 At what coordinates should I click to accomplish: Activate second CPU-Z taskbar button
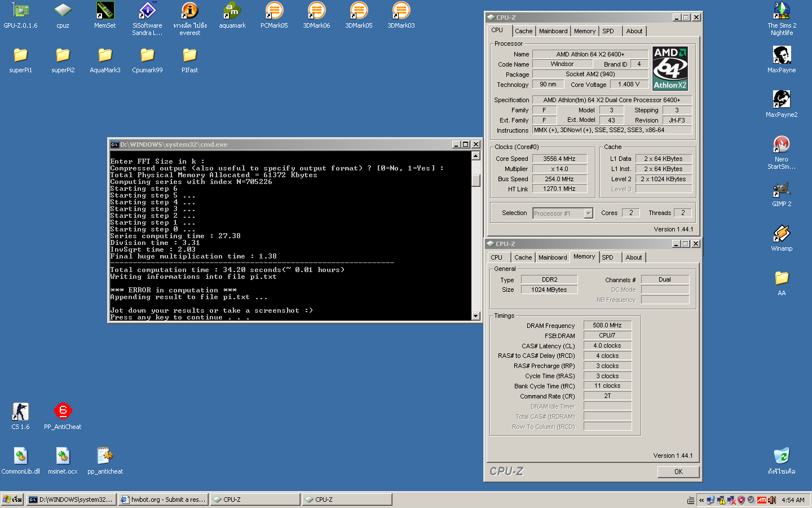(x=347, y=500)
